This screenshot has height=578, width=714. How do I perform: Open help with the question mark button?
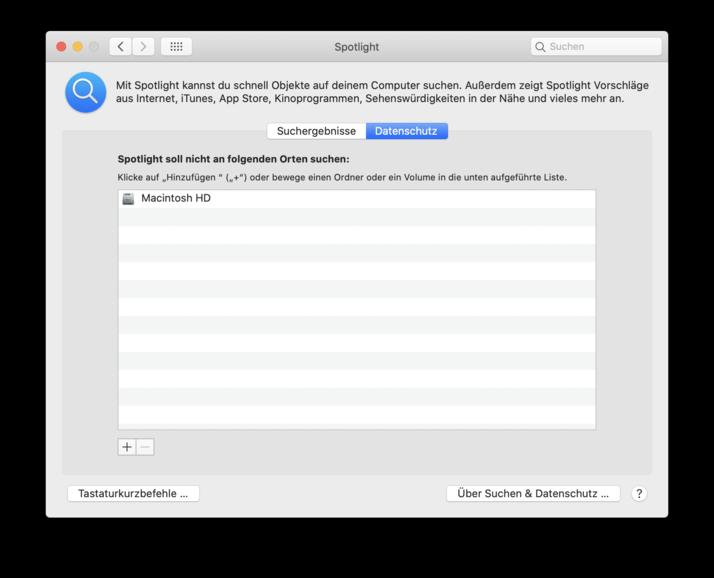(639, 493)
